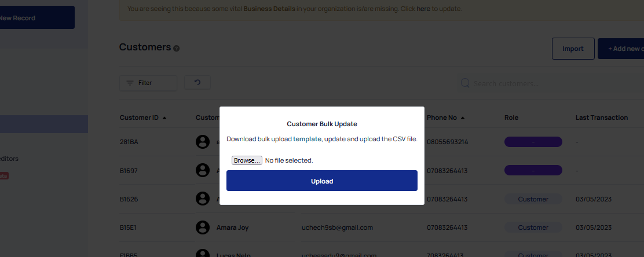Viewport: 644px width, 257px height.
Task: Click the Add new customer button
Action: pyautogui.click(x=621, y=49)
